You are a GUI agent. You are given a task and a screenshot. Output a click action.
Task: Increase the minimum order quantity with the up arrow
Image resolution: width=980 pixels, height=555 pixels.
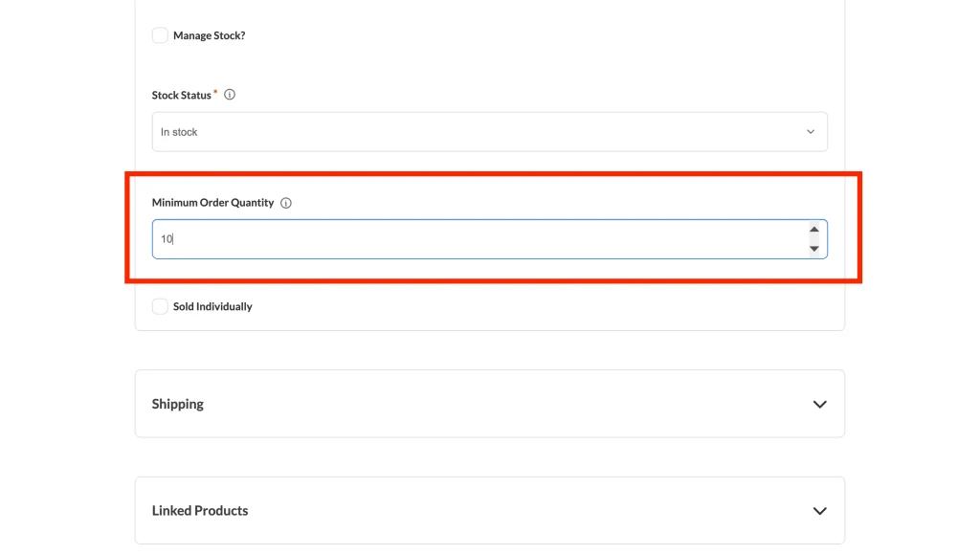coord(813,230)
